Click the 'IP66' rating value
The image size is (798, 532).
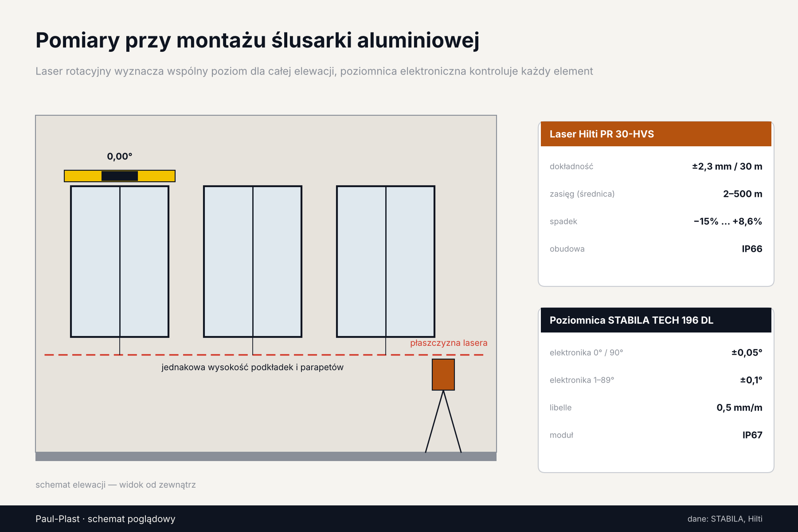(x=752, y=249)
